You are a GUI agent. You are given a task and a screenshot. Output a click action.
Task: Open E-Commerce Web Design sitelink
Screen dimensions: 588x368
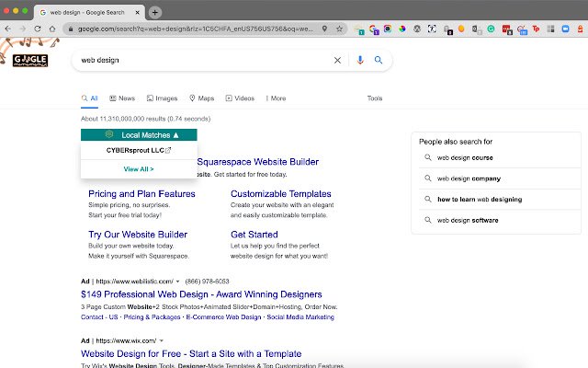223,316
